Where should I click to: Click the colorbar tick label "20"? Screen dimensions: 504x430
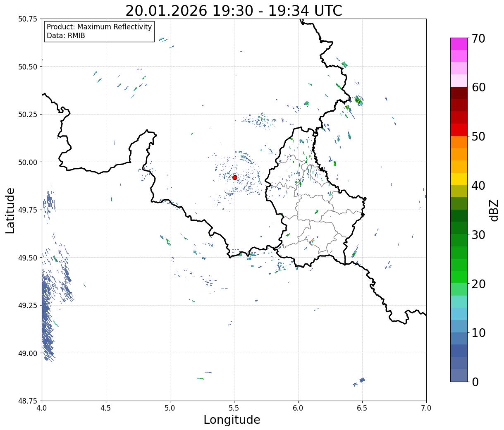tap(478, 284)
